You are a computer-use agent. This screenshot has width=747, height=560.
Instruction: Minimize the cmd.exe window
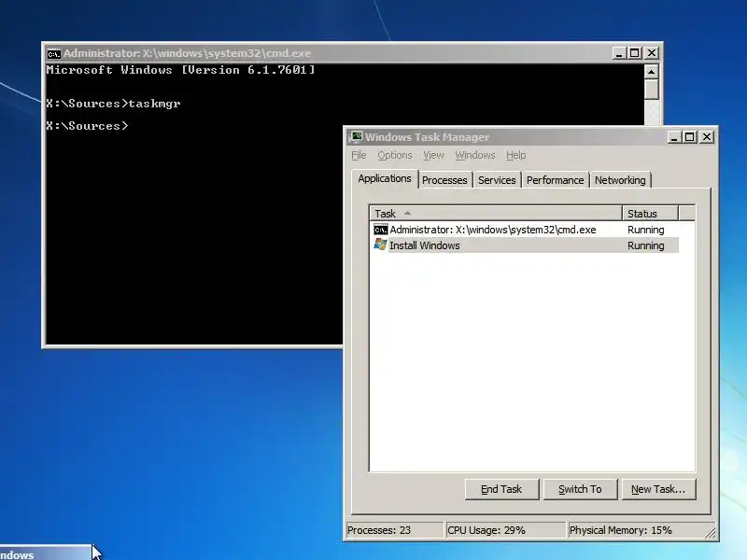[x=618, y=53]
